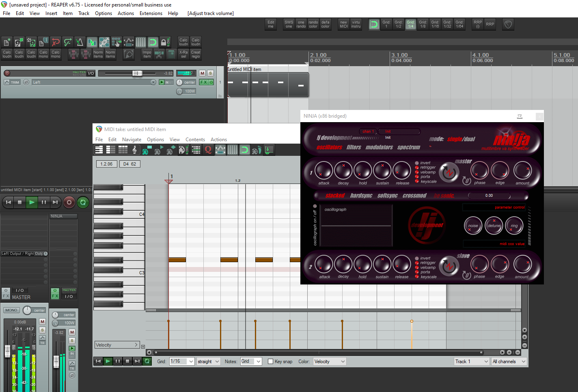
Task: Open the Contents menu in MIDI editor
Action: (195, 140)
